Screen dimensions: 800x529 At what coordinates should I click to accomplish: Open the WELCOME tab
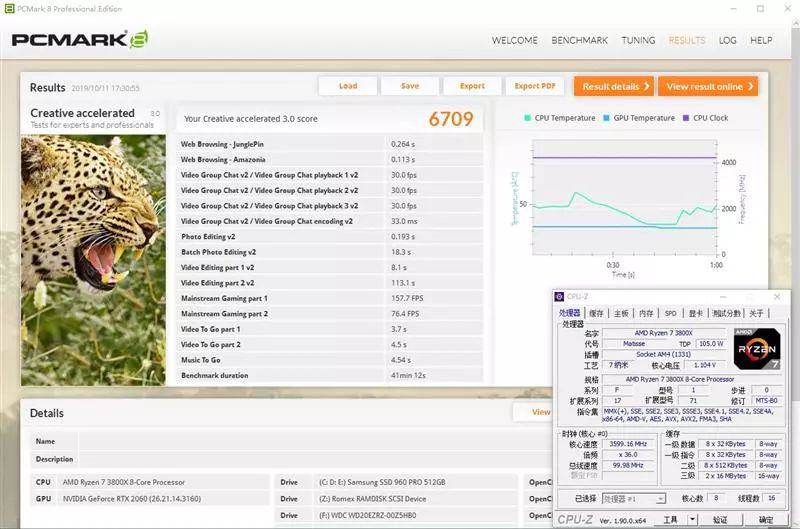coord(514,40)
